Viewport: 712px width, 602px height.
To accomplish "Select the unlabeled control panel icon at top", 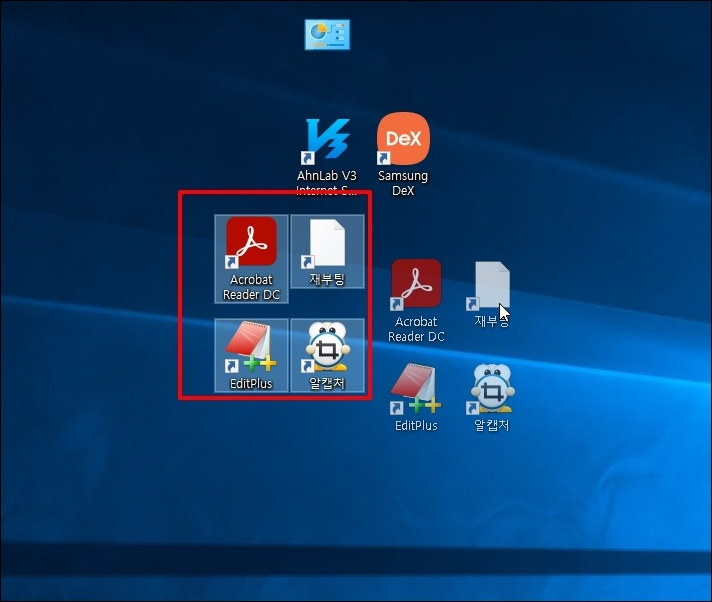I will 327,35.
